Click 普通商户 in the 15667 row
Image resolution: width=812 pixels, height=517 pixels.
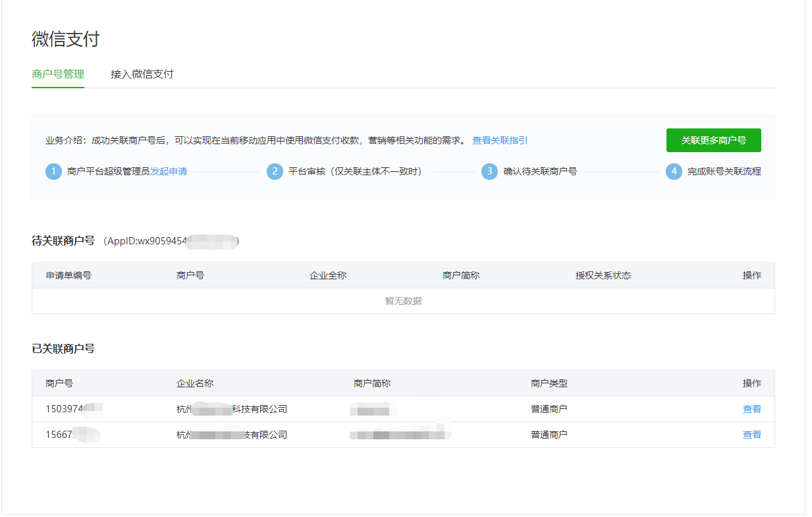pyautogui.click(x=549, y=435)
